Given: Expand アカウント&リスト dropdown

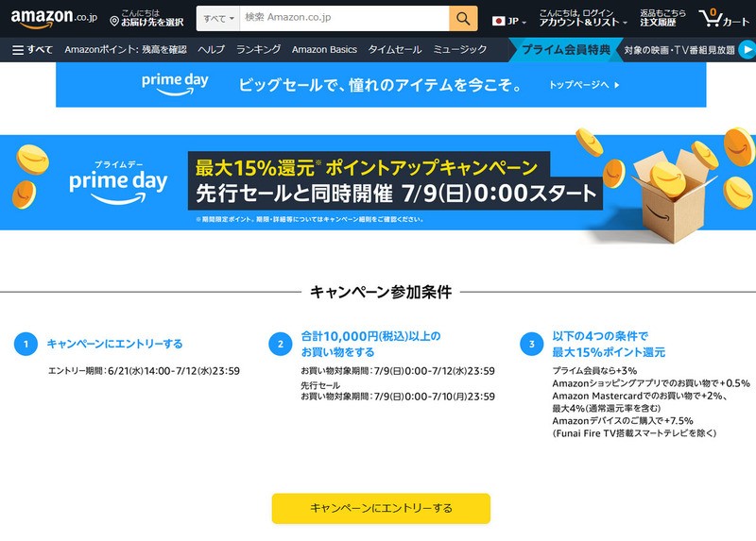Looking at the screenshot, I should click(x=583, y=18).
